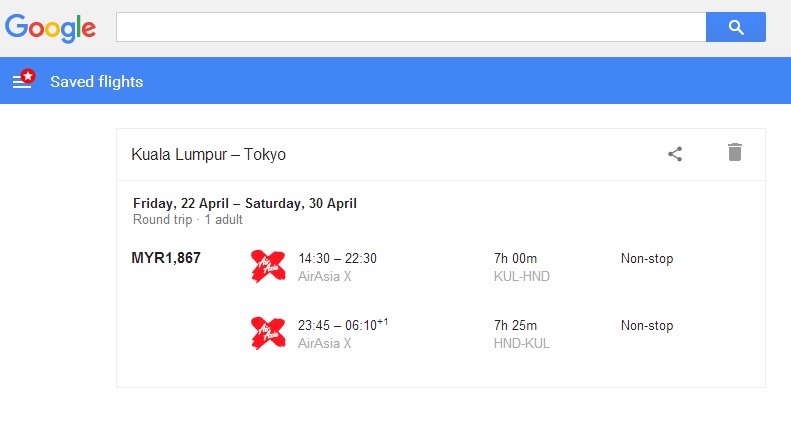This screenshot has height=423, width=791.
Task: Click Round trip · 1 adult text
Action: click(x=188, y=220)
